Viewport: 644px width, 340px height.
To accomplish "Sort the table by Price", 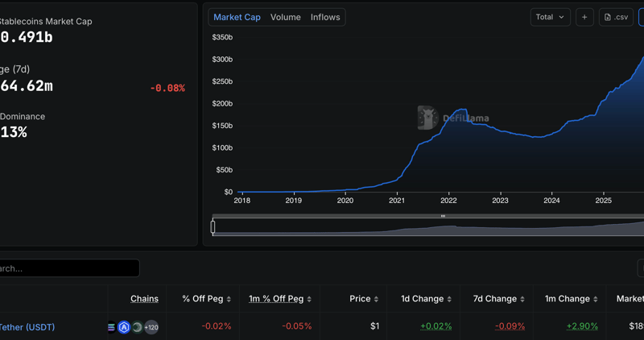I will 364,299.
